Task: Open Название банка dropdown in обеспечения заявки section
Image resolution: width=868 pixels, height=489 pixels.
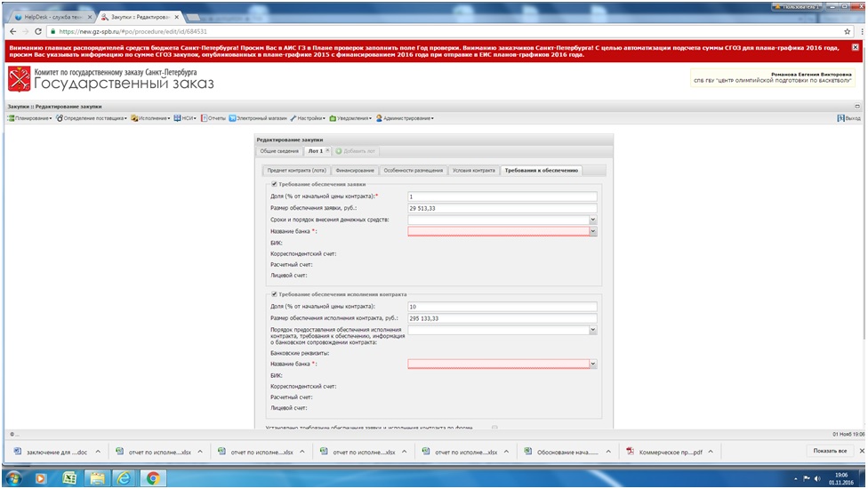Action: point(593,231)
